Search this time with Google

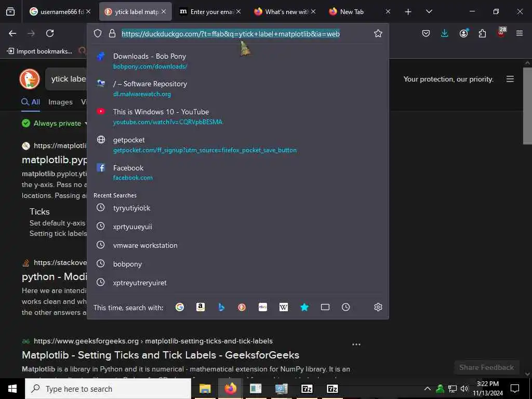tap(179, 307)
